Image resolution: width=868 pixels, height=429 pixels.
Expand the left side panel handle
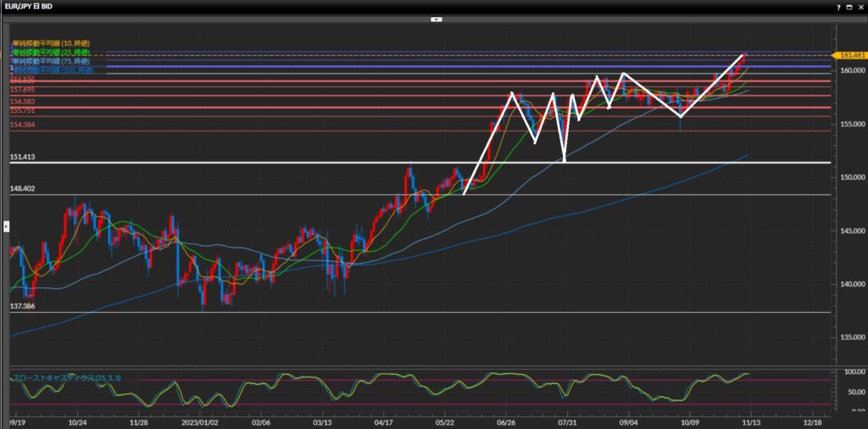(7, 226)
